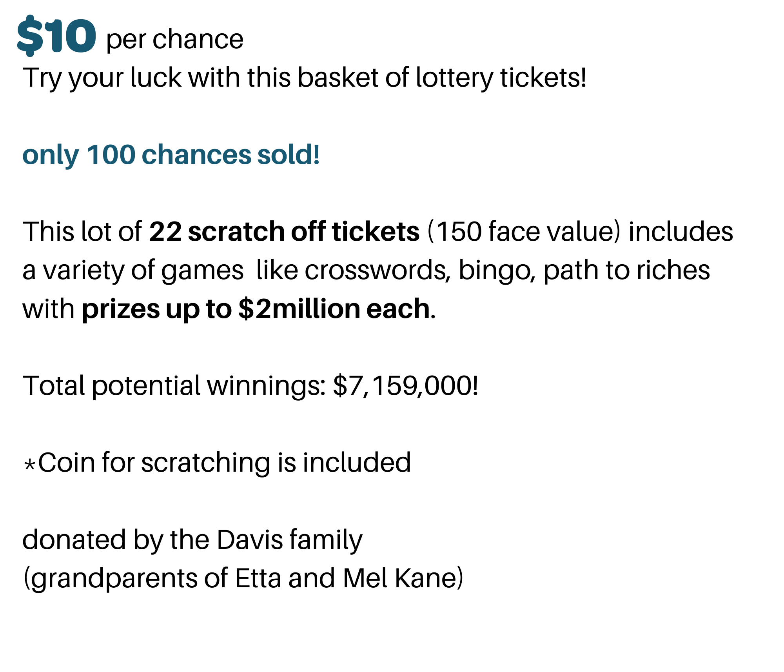Click the "Total potential winnings:" label
784x672 pixels.
(174, 386)
